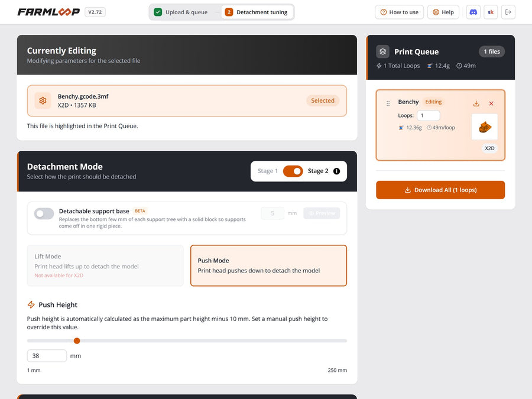
Task: Open the Discord link icon
Action: pyautogui.click(x=473, y=12)
